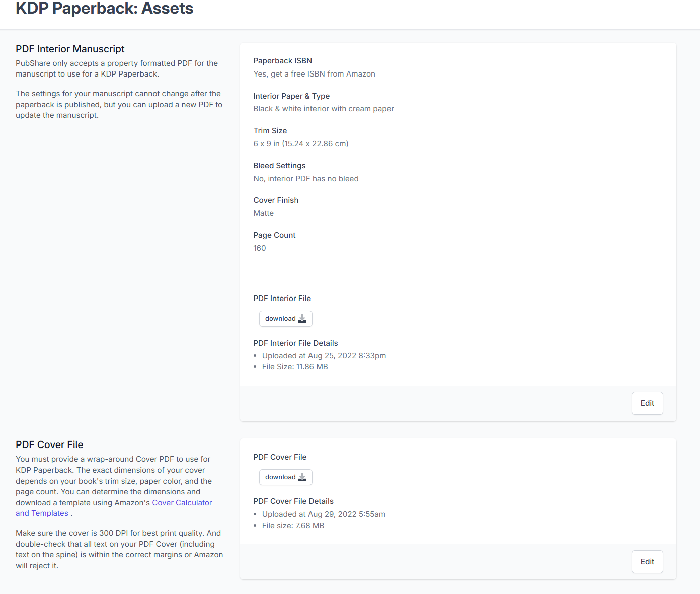Click the Trim Size value 6 x 9 in
Viewport: 700px width, 594px height.
coord(300,144)
